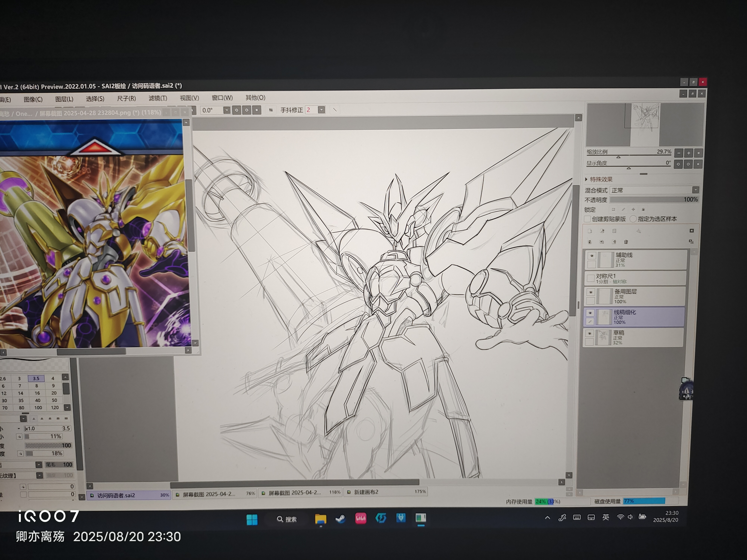Open the brush texture 无纹理 dropdown
This screenshot has height=560, width=747.
(40, 475)
